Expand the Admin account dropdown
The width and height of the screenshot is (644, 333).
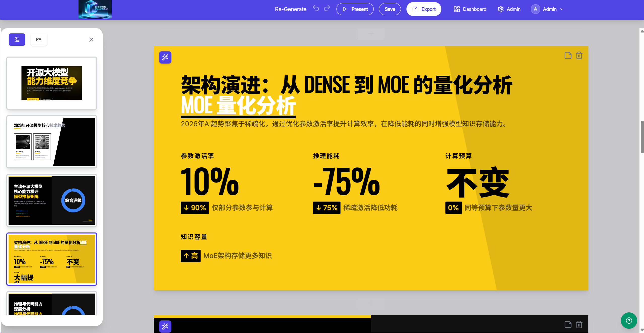tap(562, 9)
